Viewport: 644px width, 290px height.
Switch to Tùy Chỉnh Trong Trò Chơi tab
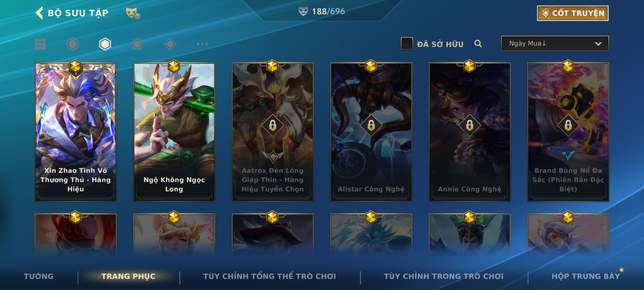(444, 276)
